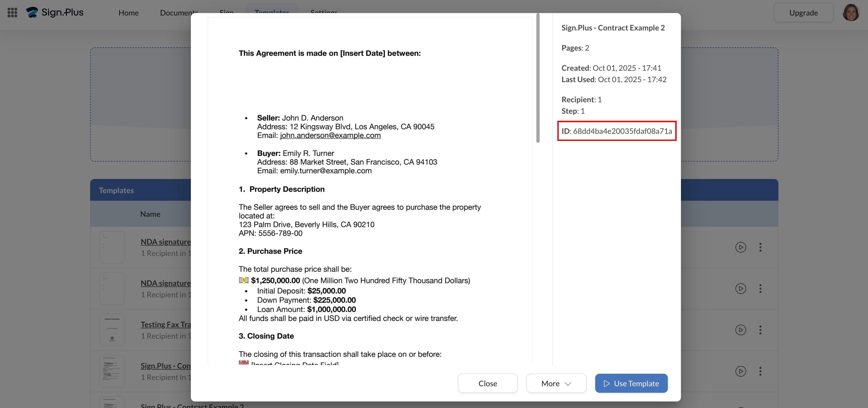Screen dimensions: 868x408
Task: Click the Use Template button
Action: (631, 384)
